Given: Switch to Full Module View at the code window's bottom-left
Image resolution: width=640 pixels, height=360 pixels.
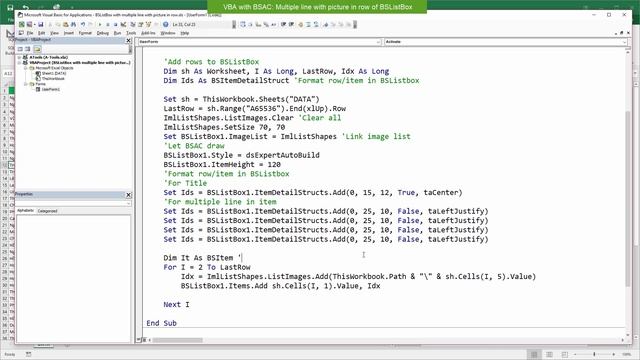Looking at the screenshot, I should click(x=144, y=340).
